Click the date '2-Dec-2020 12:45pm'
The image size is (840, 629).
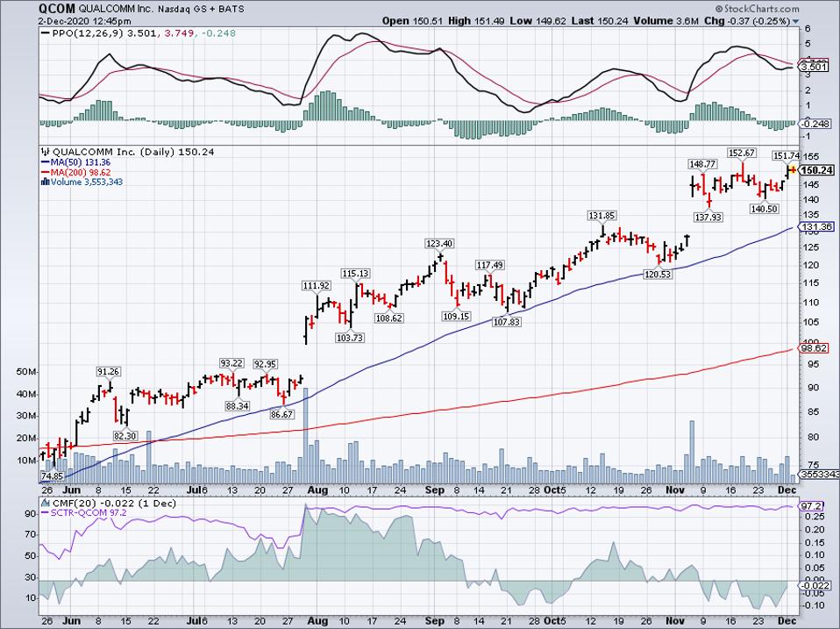click(x=84, y=21)
